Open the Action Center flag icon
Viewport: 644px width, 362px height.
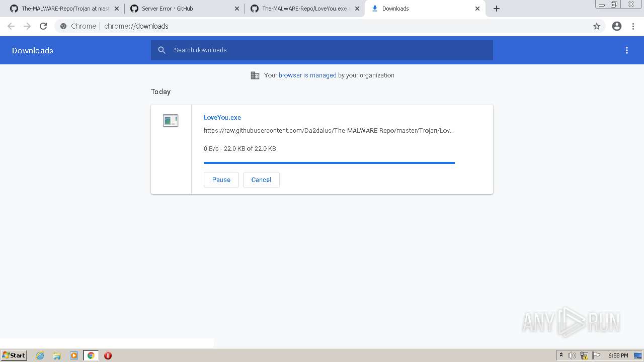click(596, 355)
